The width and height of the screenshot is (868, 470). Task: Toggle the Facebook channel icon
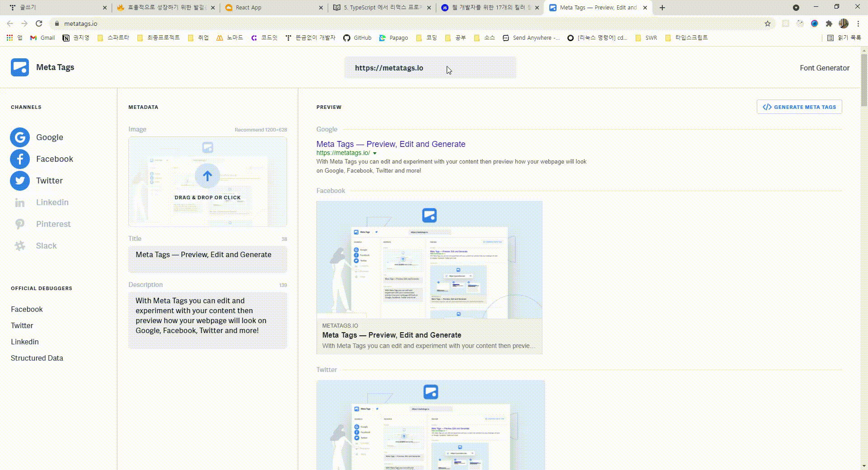[x=20, y=159]
